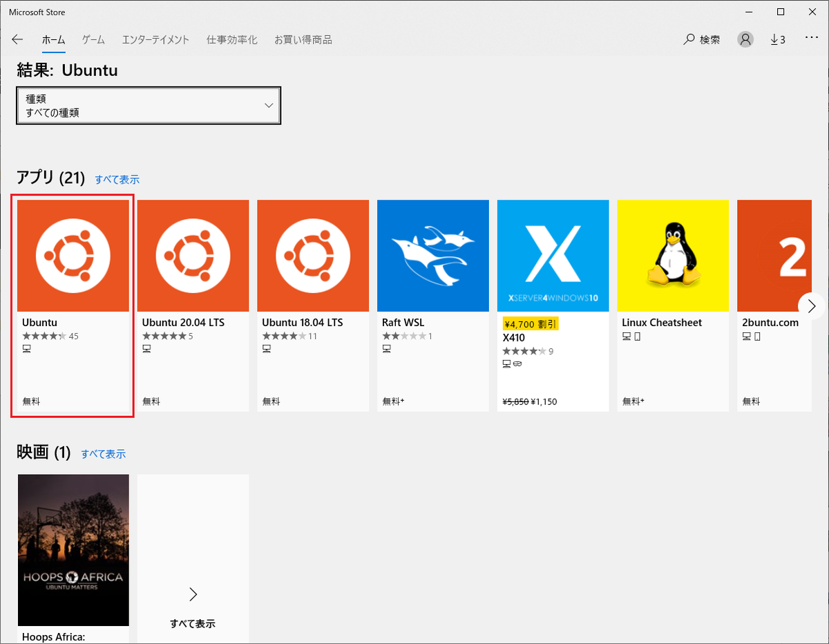View downloads and updates count
Screen dimensions: 829x644
[778, 40]
